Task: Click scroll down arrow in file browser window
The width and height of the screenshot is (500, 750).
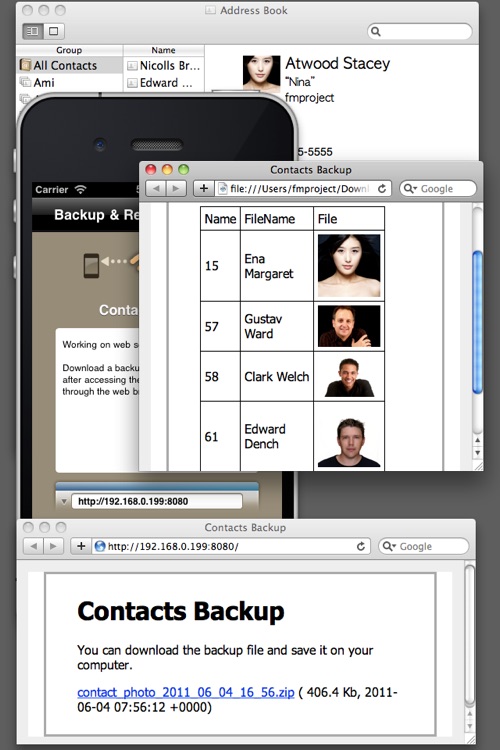Action: [478, 452]
